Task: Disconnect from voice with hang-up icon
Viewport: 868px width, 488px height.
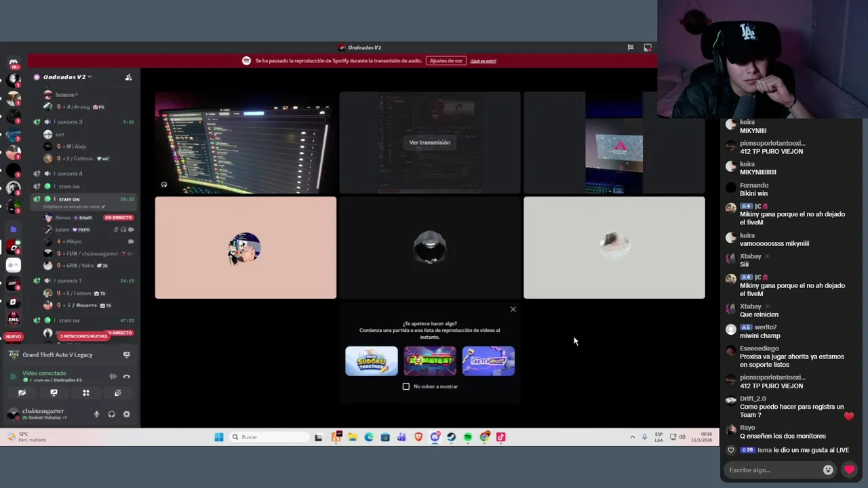Action: pyautogui.click(x=126, y=376)
